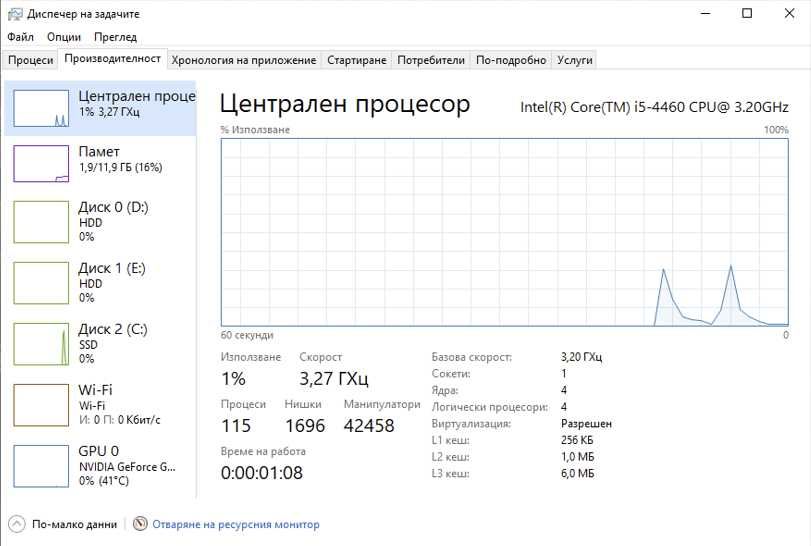
Task: Select the Wi-Fi graph thumbnail
Action: pyautogui.click(x=41, y=405)
